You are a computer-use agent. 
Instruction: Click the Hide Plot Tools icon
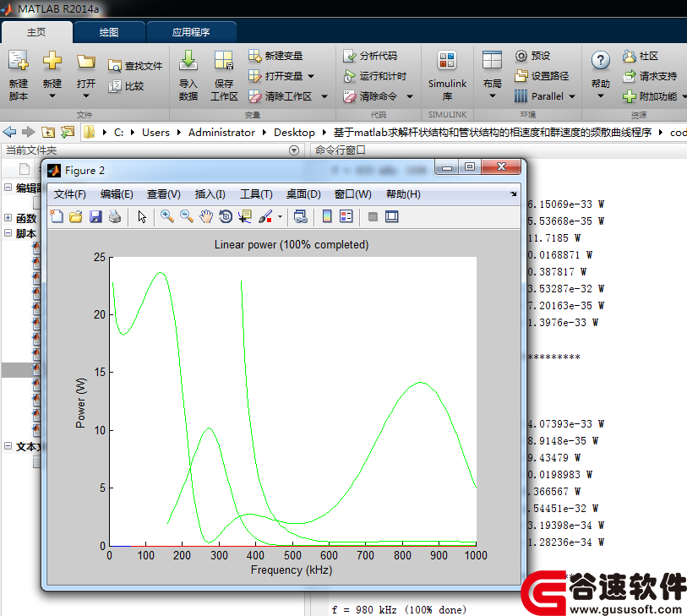(x=373, y=216)
